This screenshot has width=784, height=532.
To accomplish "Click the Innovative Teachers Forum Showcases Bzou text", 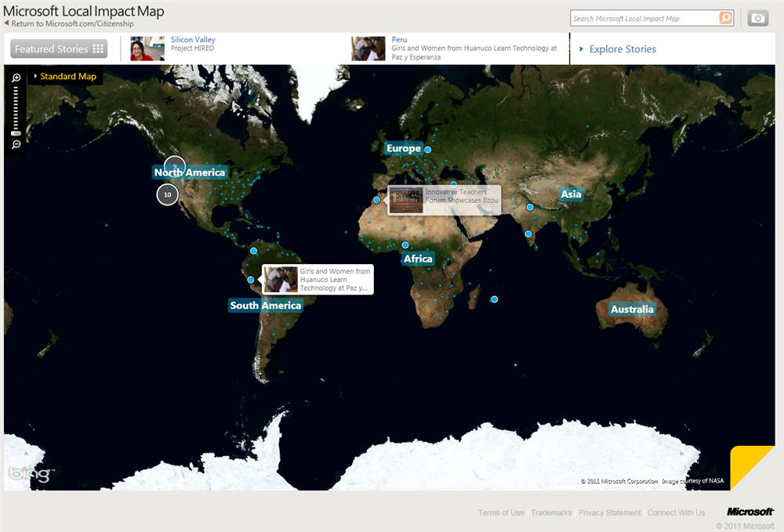I will (462, 196).
